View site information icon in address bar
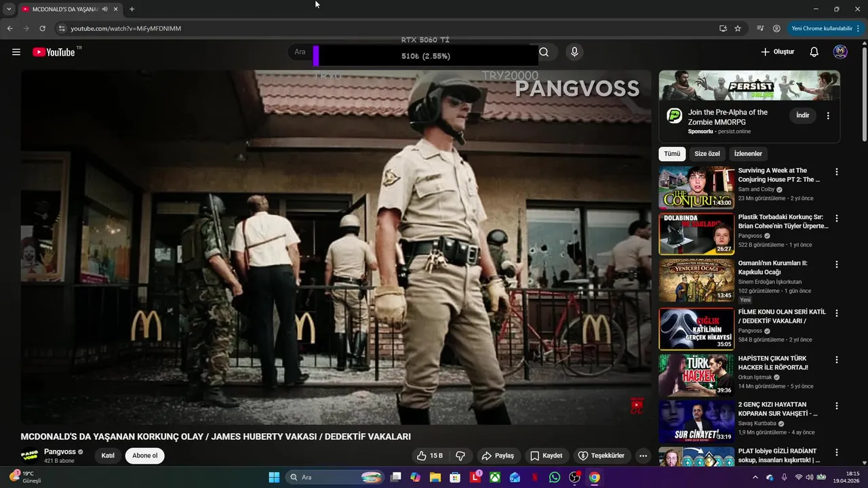Image resolution: width=868 pixels, height=488 pixels. coord(61,28)
